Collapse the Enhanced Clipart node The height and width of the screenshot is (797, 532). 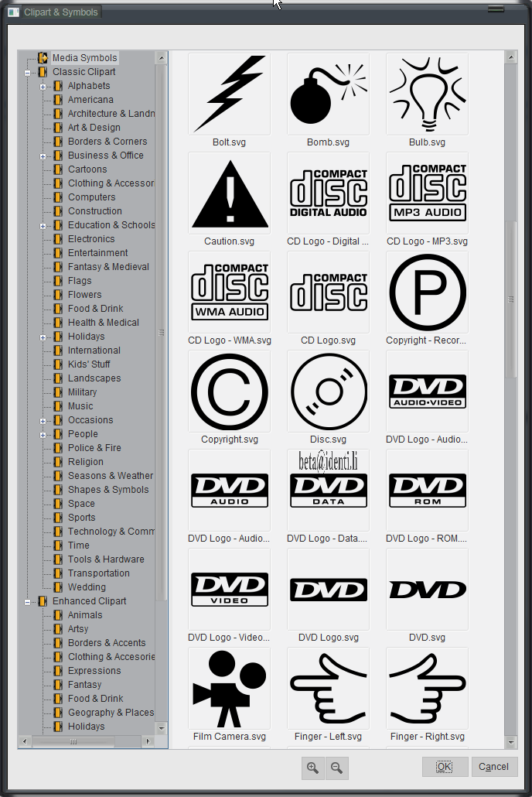click(x=27, y=602)
